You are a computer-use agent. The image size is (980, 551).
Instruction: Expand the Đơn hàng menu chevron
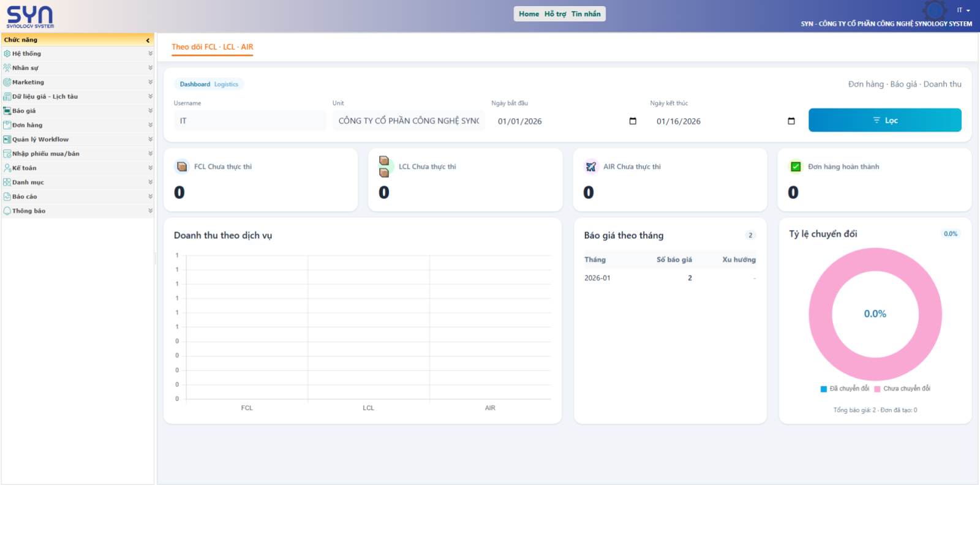(x=150, y=125)
